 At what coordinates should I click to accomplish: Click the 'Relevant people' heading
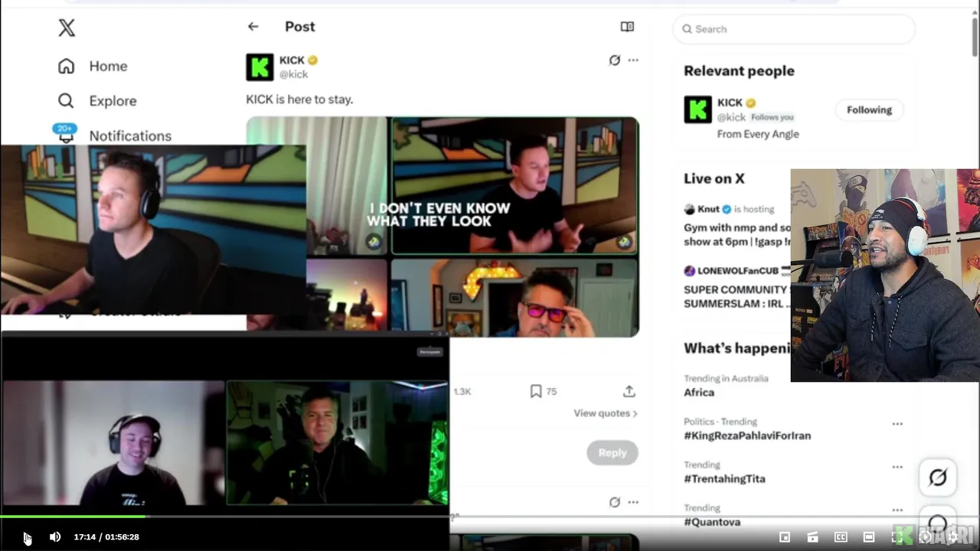739,70
